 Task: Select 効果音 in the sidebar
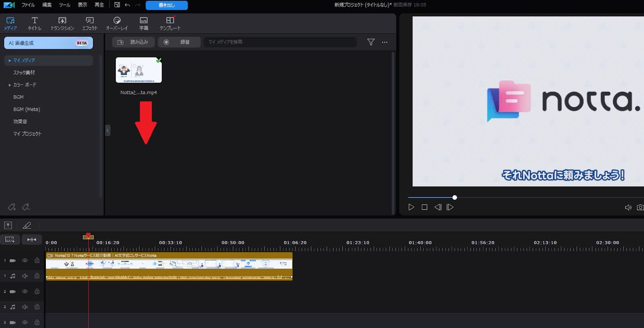point(20,121)
